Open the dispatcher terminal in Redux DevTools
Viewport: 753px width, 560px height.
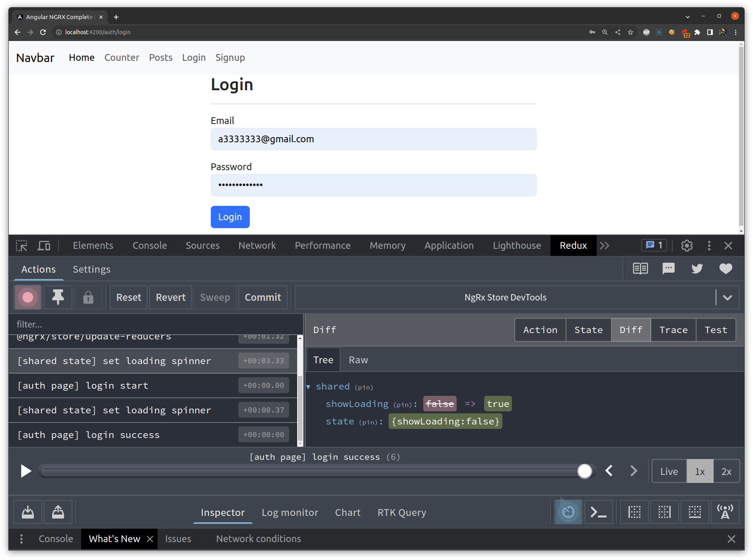click(x=599, y=512)
